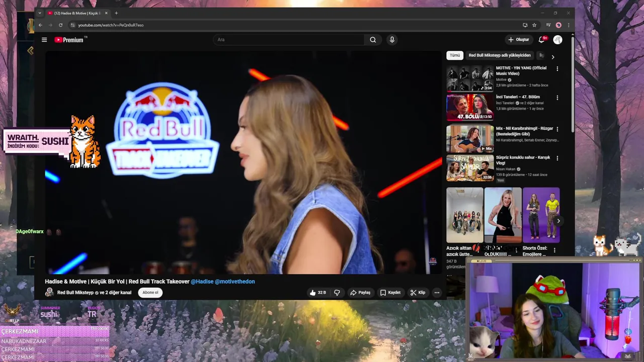644x362 pixels.
Task: Click the Kaydet save button
Action: click(390, 293)
